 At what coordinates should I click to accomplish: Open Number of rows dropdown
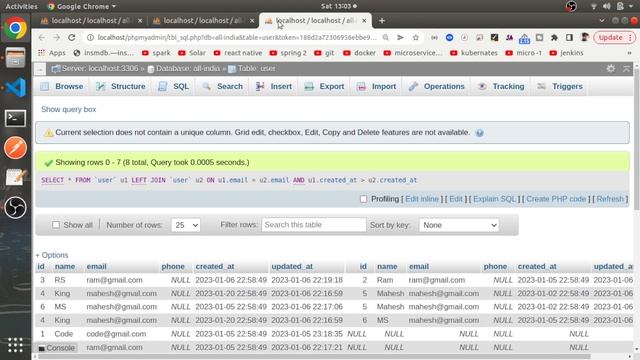tap(186, 225)
